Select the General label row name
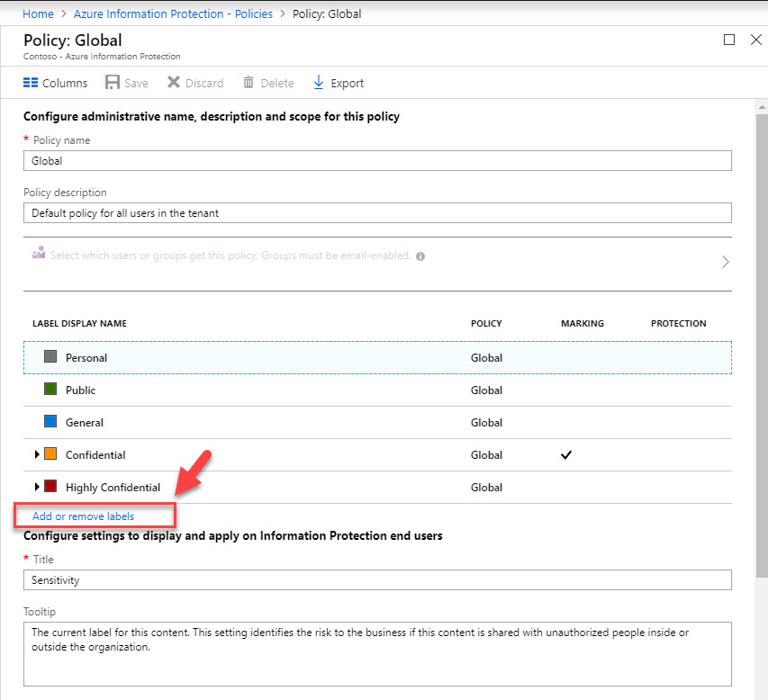The image size is (768, 700). pyautogui.click(x=85, y=423)
